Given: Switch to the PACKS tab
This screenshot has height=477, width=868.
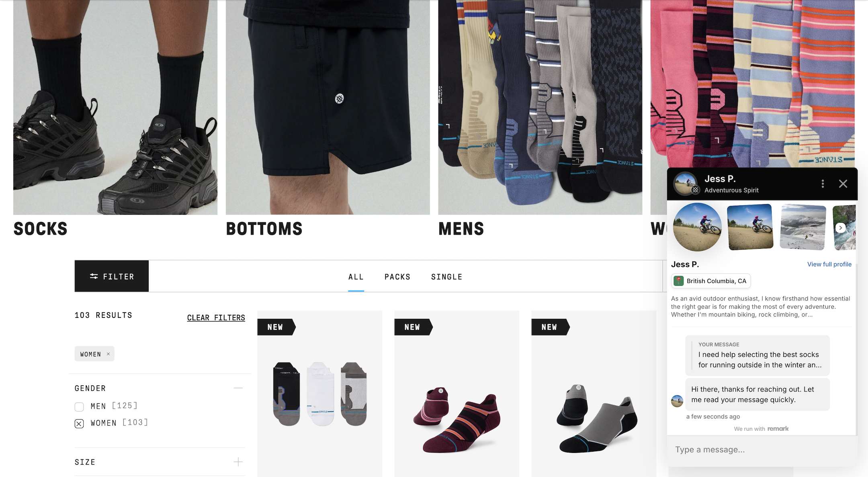Looking at the screenshot, I should pos(397,277).
